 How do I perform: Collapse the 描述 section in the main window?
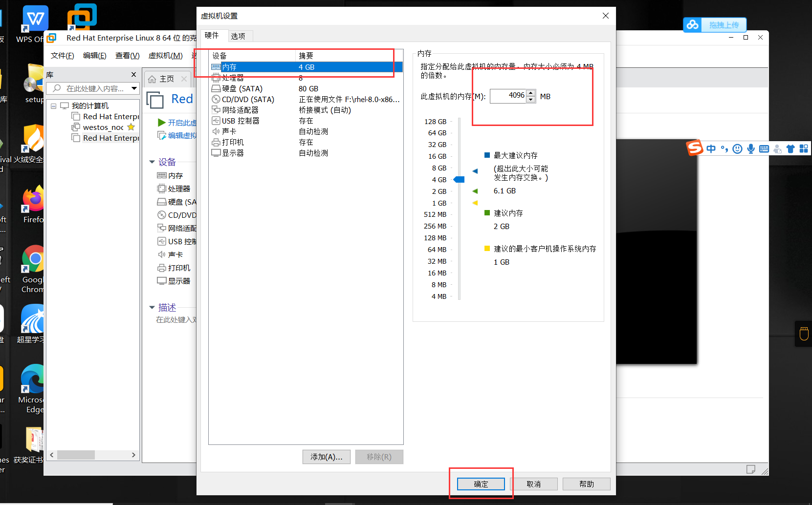[x=152, y=307]
